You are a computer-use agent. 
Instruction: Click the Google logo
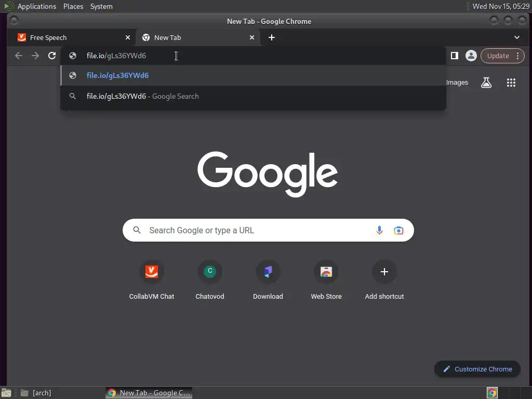click(x=268, y=174)
